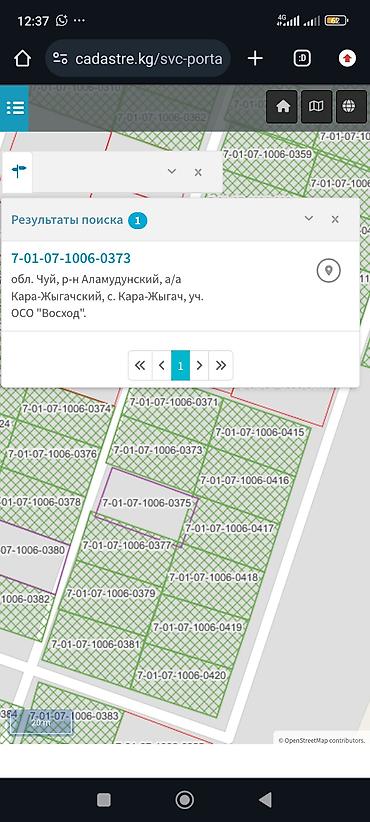Select parcel 7-01-07-1006-0374 on map
The image size is (370, 822).
point(67,408)
